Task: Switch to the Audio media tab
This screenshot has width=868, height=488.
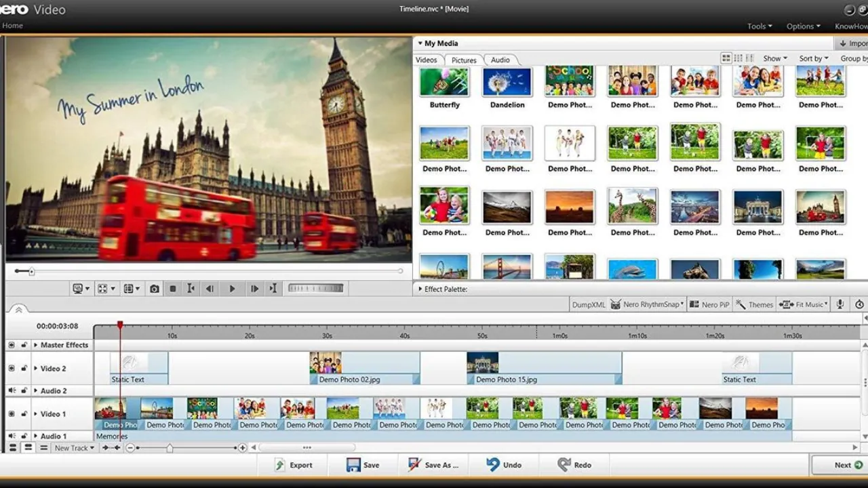Action: click(500, 60)
